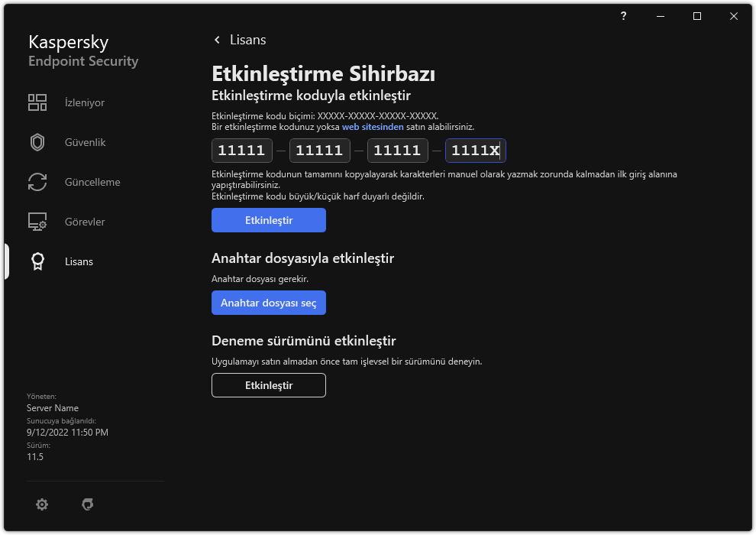Click the third activation code field
This screenshot has height=535, width=756.
pyautogui.click(x=397, y=151)
